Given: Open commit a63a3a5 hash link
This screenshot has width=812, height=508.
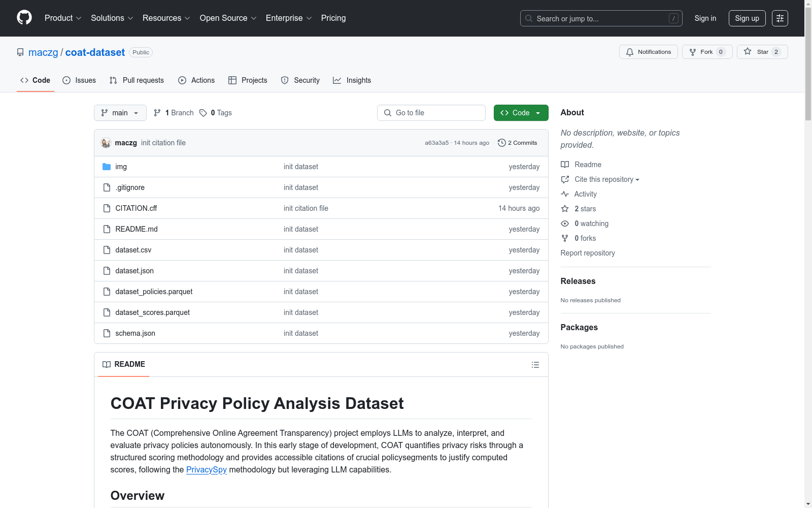Looking at the screenshot, I should 436,143.
